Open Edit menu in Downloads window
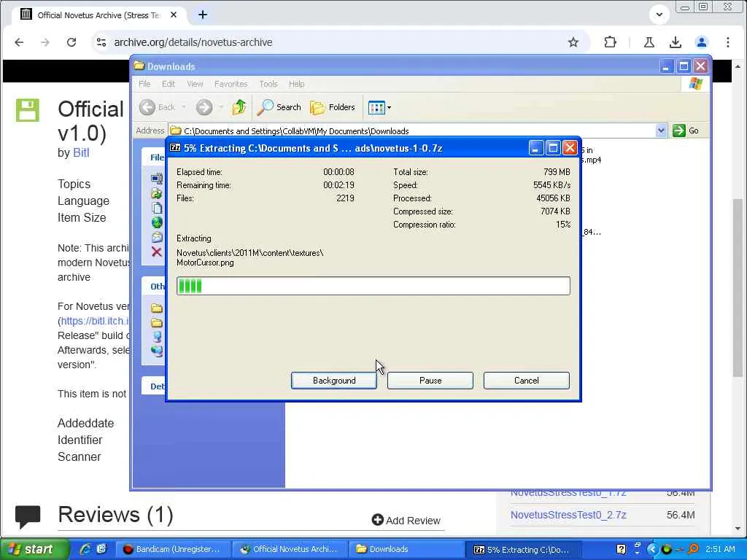The width and height of the screenshot is (747, 560). (x=169, y=84)
